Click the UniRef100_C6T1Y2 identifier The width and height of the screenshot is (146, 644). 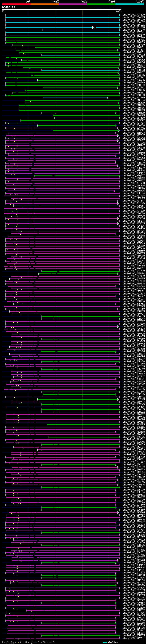[133, 522]
